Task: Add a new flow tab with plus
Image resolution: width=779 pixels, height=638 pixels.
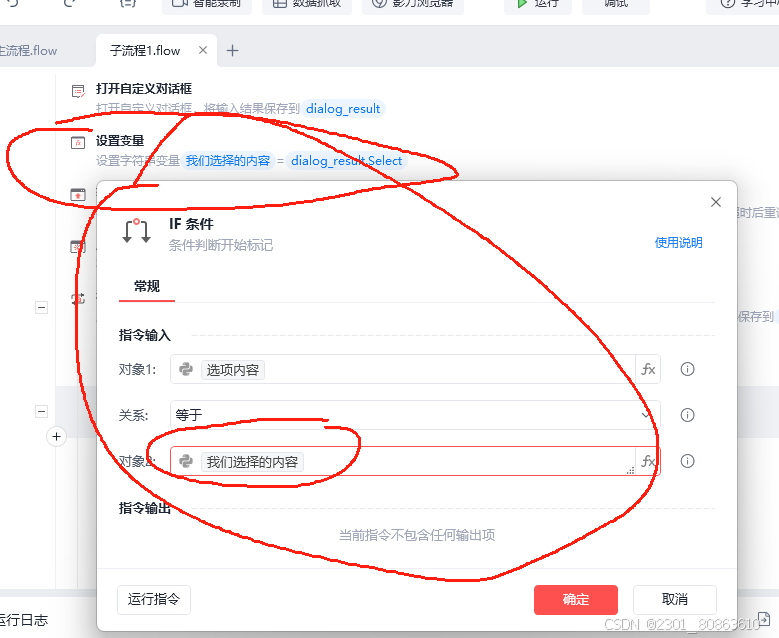Action: tap(233, 51)
